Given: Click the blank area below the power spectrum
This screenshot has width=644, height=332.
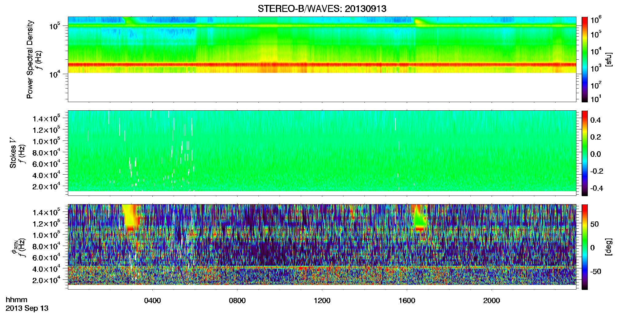Looking at the screenshot, I should click(x=322, y=87).
